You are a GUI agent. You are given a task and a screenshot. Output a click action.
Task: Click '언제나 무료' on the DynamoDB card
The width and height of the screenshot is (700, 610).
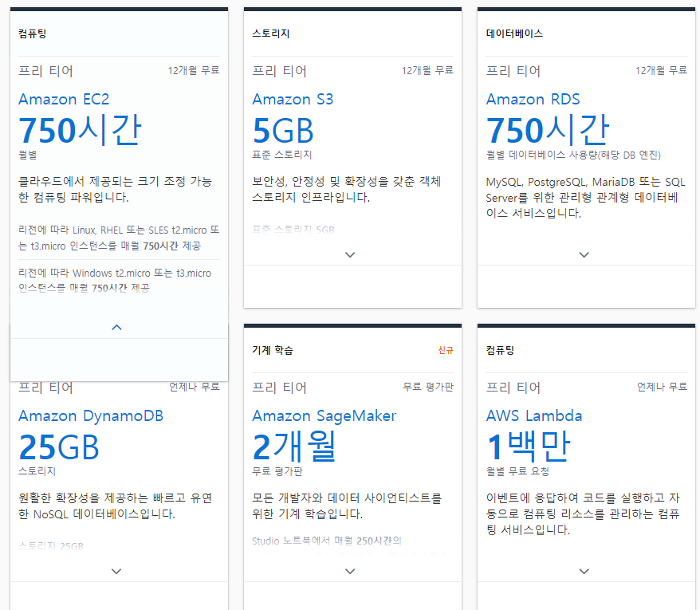click(x=195, y=387)
